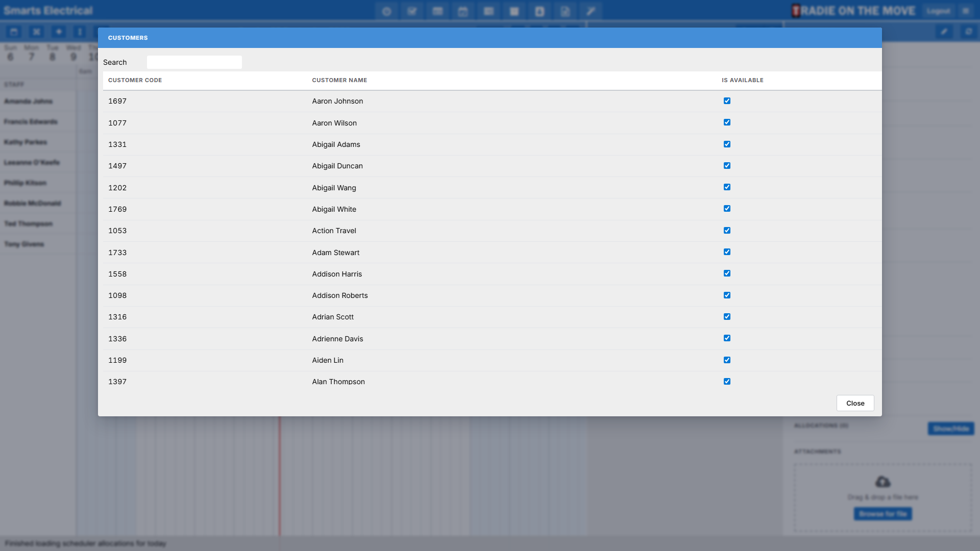Screen dimensions: 980x551
Task: Select customer Abigail Duncan
Action: pos(337,166)
